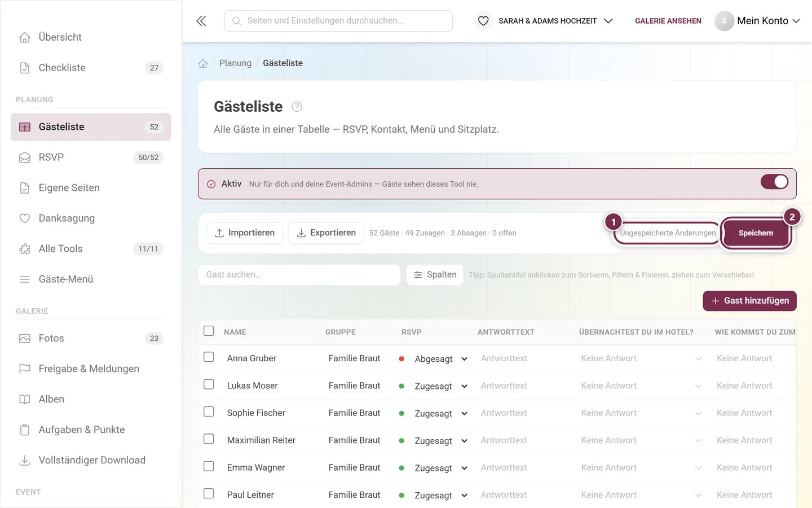Click the Speichern button
Image resolution: width=812 pixels, height=508 pixels.
tap(756, 233)
